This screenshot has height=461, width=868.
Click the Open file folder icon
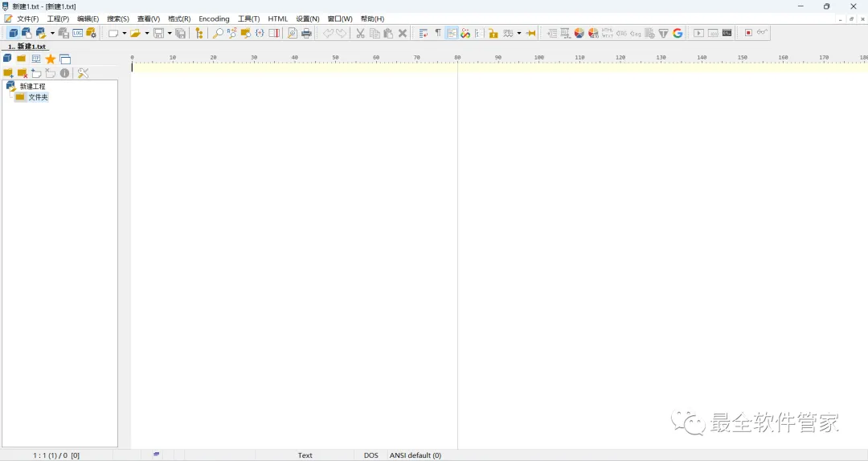tap(135, 33)
